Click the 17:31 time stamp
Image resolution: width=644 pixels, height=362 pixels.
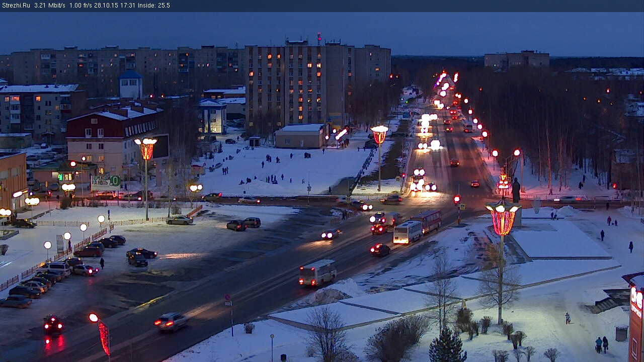pyautogui.click(x=127, y=6)
